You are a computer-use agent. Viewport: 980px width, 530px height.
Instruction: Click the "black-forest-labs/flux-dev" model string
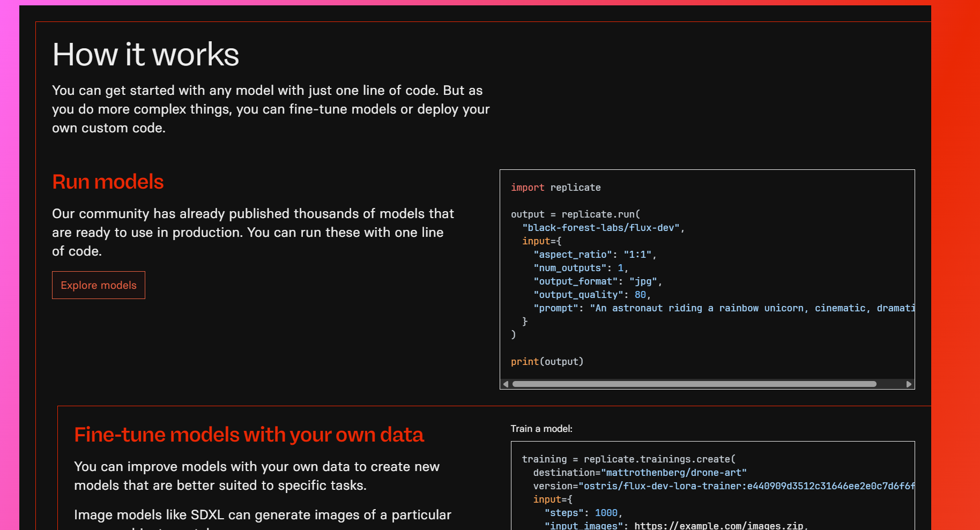(601, 228)
